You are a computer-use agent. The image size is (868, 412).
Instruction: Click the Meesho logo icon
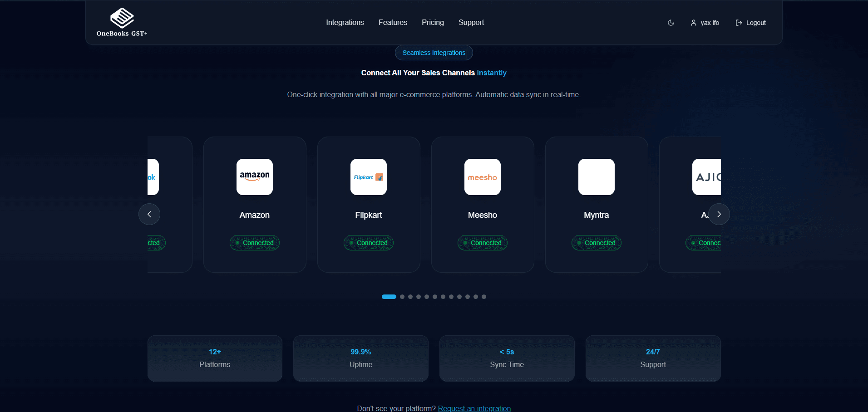click(483, 177)
